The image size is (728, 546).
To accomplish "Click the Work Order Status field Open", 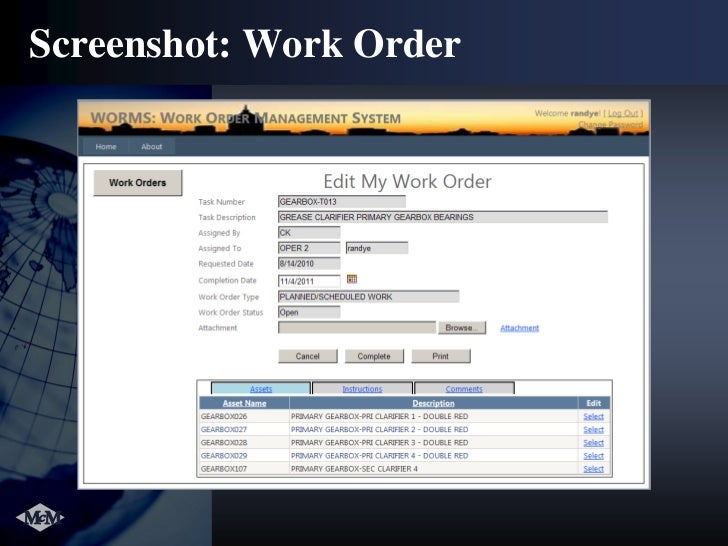I will [x=309, y=312].
